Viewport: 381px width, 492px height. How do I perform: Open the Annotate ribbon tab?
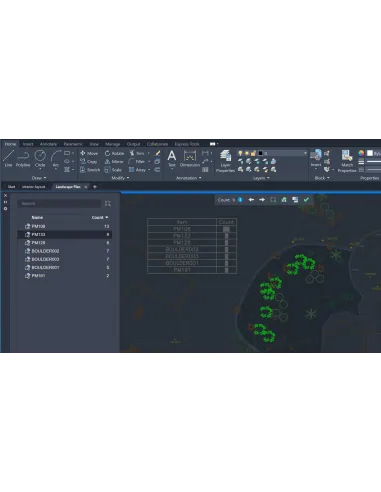tap(48, 144)
